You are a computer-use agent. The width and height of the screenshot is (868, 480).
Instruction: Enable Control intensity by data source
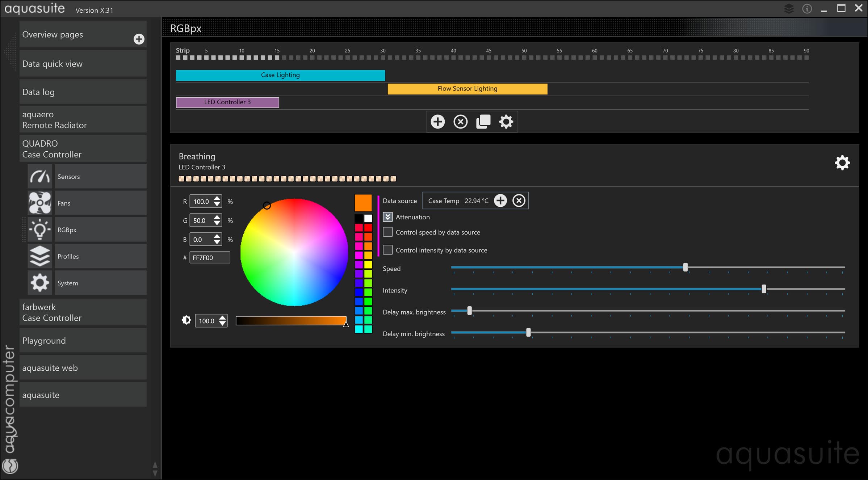tap(387, 250)
